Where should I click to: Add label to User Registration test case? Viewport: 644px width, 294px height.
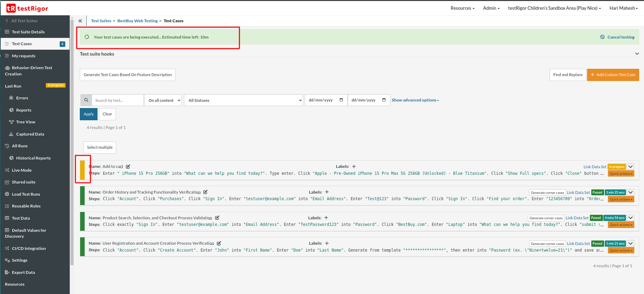click(x=327, y=243)
